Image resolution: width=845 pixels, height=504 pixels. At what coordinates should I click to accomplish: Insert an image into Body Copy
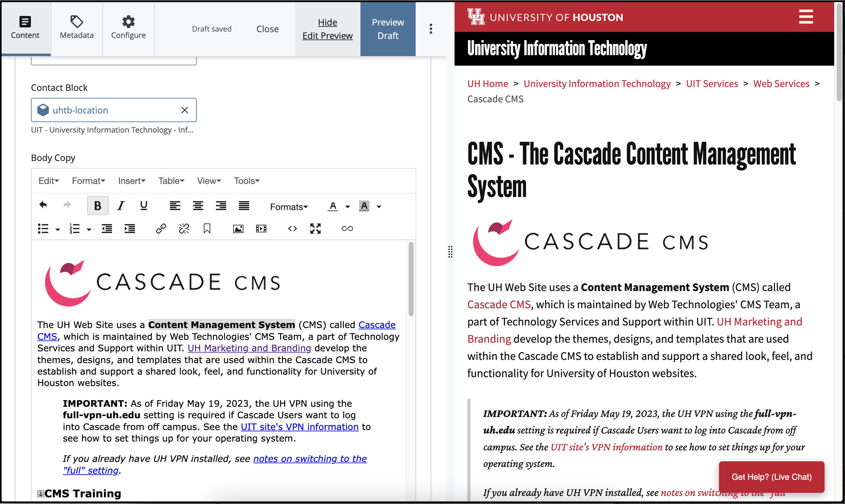tap(238, 229)
